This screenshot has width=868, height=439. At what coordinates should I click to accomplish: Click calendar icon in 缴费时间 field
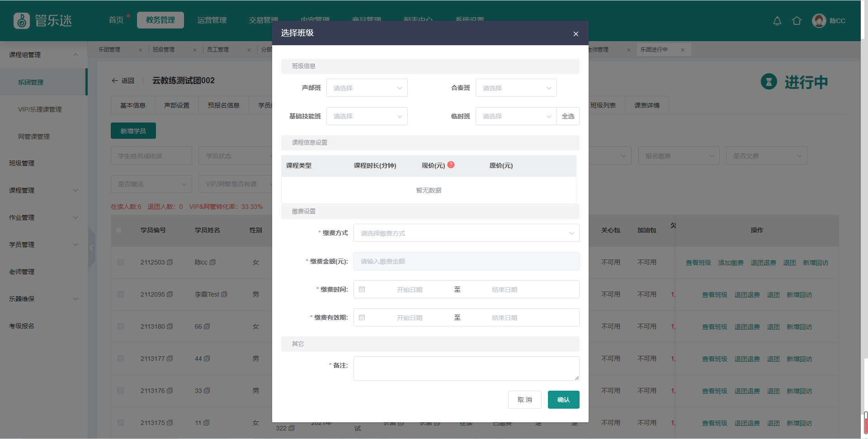(x=362, y=289)
